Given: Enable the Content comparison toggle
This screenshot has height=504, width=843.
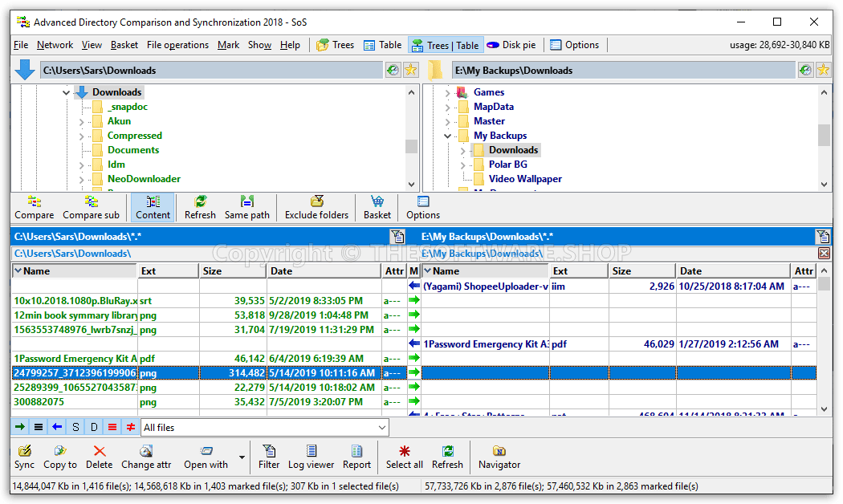Looking at the screenshot, I should pyautogui.click(x=153, y=207).
